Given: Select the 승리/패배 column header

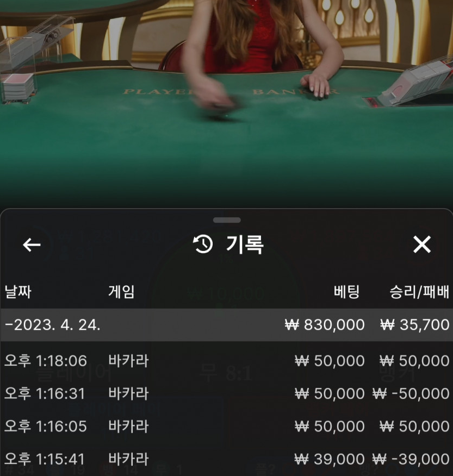Looking at the screenshot, I should coord(419,292).
